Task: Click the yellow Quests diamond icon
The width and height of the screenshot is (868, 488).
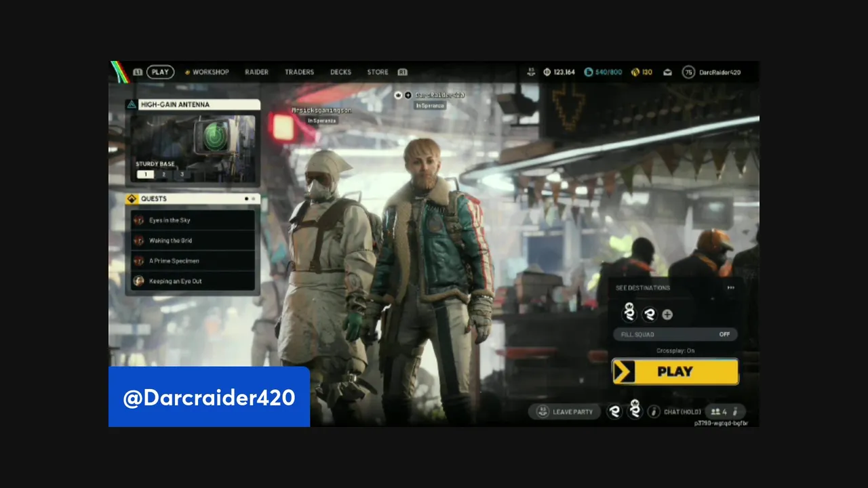Action: pos(132,199)
